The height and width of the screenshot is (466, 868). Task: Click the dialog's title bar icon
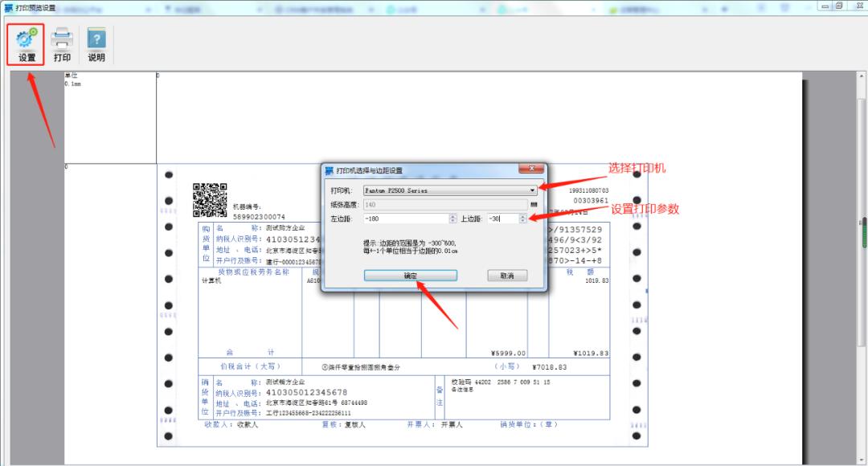pos(329,170)
